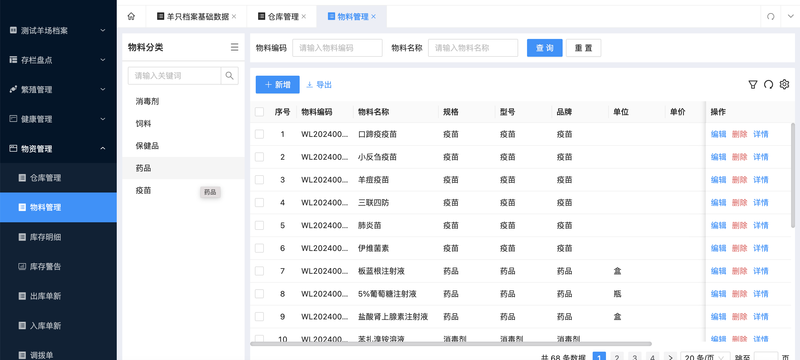Check the row for 肺炎苗
Viewport: 800px width, 360px height.
coord(259,225)
